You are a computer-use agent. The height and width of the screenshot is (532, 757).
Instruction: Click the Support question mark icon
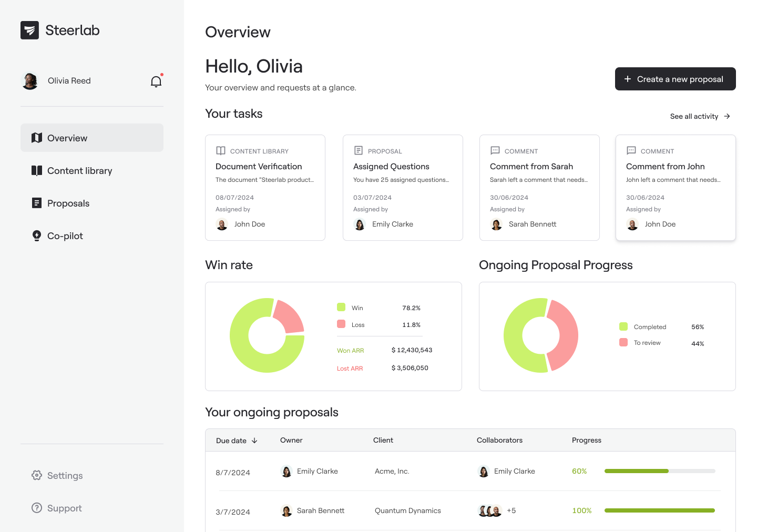[x=37, y=508]
